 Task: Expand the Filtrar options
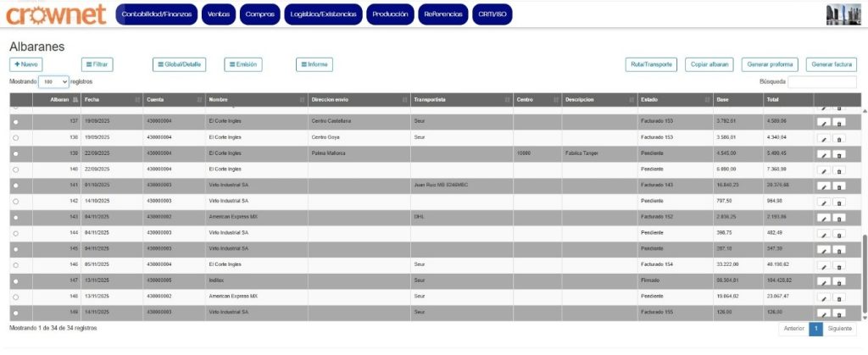(x=97, y=64)
